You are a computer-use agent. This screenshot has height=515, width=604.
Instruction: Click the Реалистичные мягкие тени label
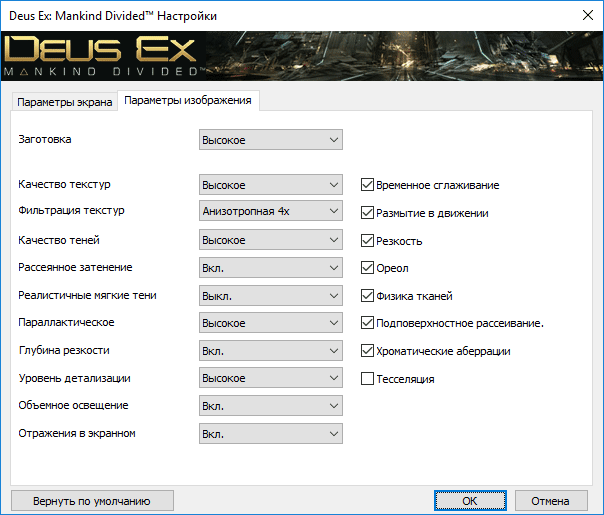tap(87, 295)
